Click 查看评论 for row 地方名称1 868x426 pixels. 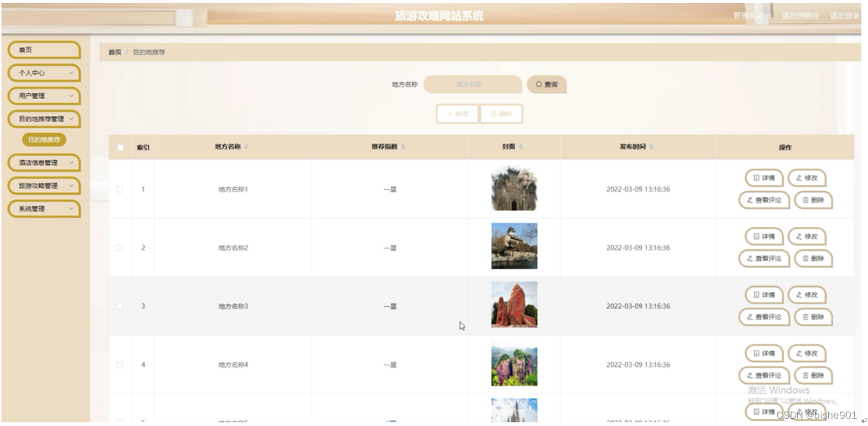(764, 200)
